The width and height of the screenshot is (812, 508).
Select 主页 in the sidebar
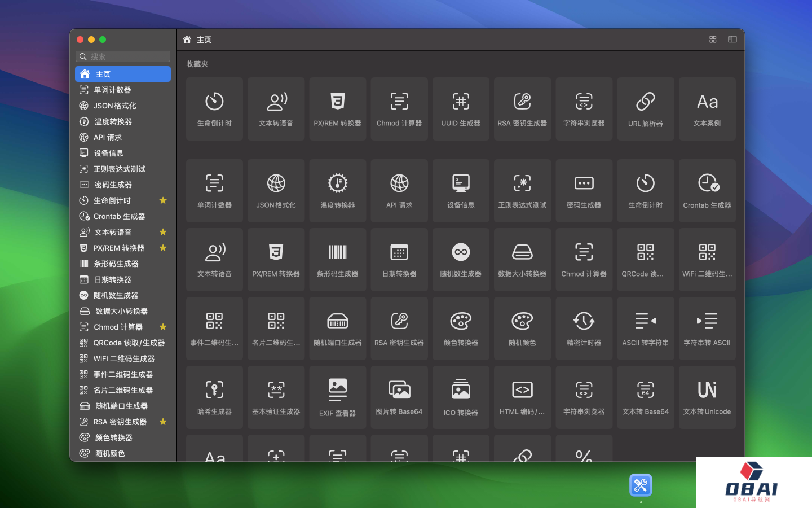123,74
